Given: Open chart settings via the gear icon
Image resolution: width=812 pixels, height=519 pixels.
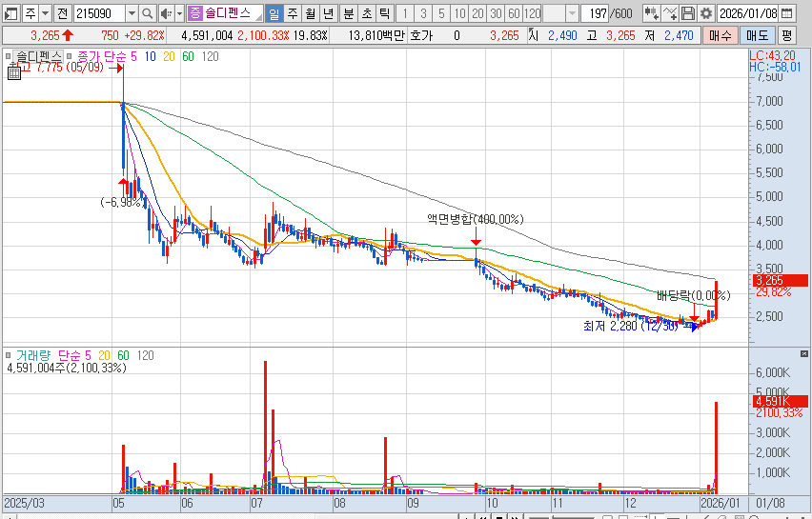Looking at the screenshot, I should click(706, 13).
